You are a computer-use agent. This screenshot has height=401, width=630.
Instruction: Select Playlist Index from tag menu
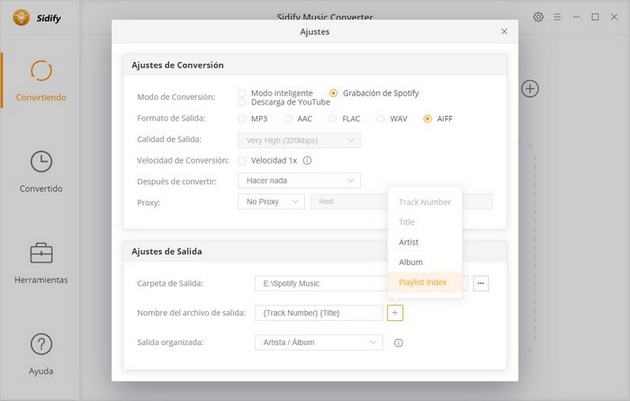(425, 282)
